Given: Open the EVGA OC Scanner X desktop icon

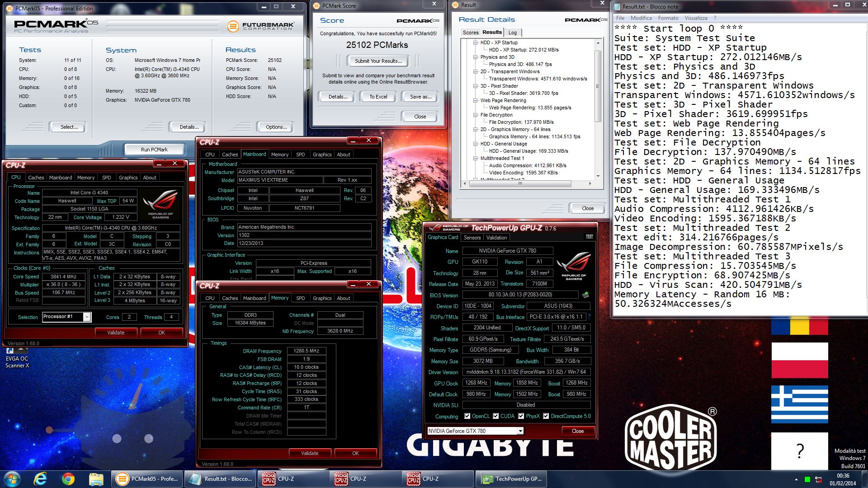Looking at the screenshot, I should [17, 357].
